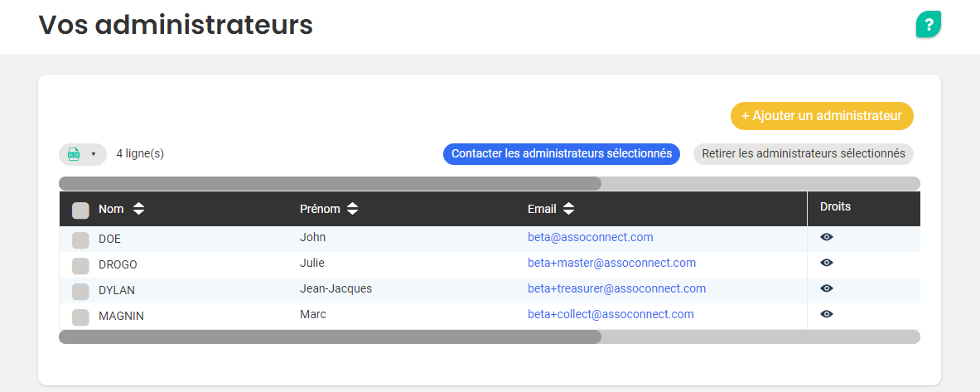This screenshot has width=980, height=392.
Task: Expand the export format dropdown arrow
Action: (94, 154)
